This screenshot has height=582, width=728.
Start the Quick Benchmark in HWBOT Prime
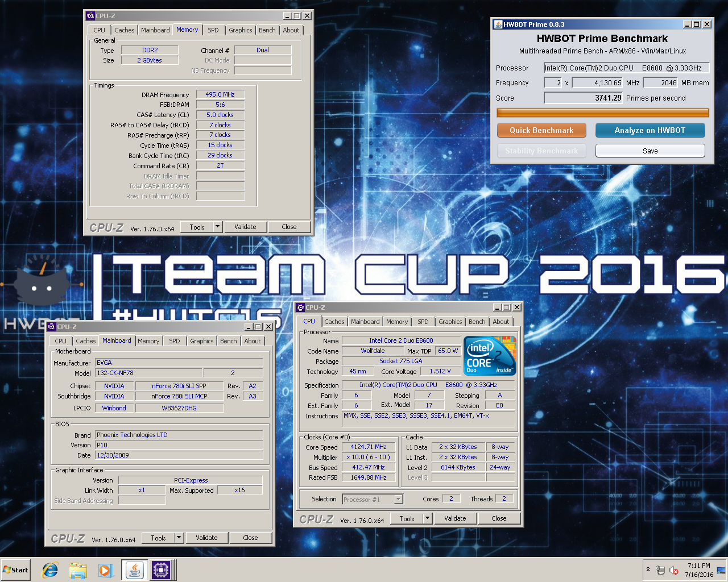(541, 130)
